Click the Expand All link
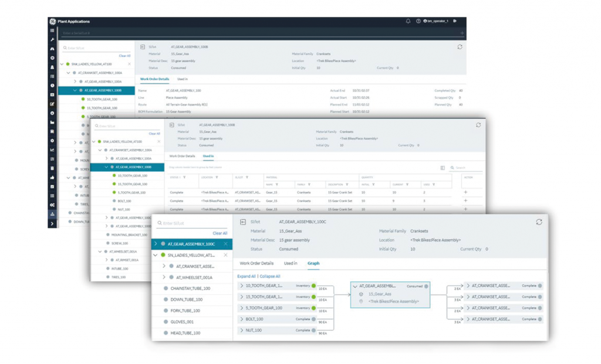Image resolution: width=601 pixels, height=364 pixels. point(246,276)
